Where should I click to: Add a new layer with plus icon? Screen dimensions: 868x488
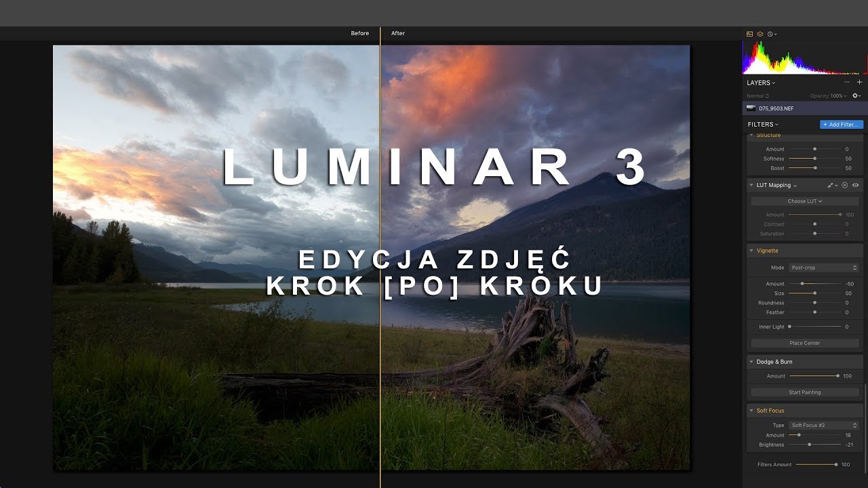click(x=859, y=82)
